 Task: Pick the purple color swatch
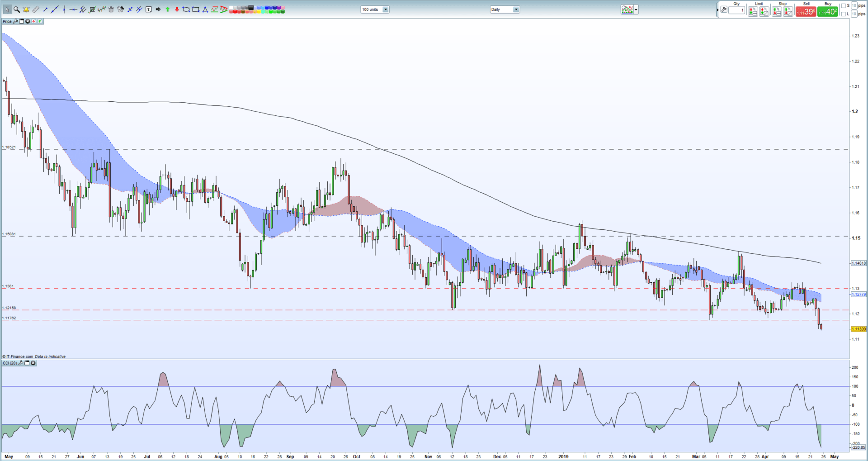[278, 8]
